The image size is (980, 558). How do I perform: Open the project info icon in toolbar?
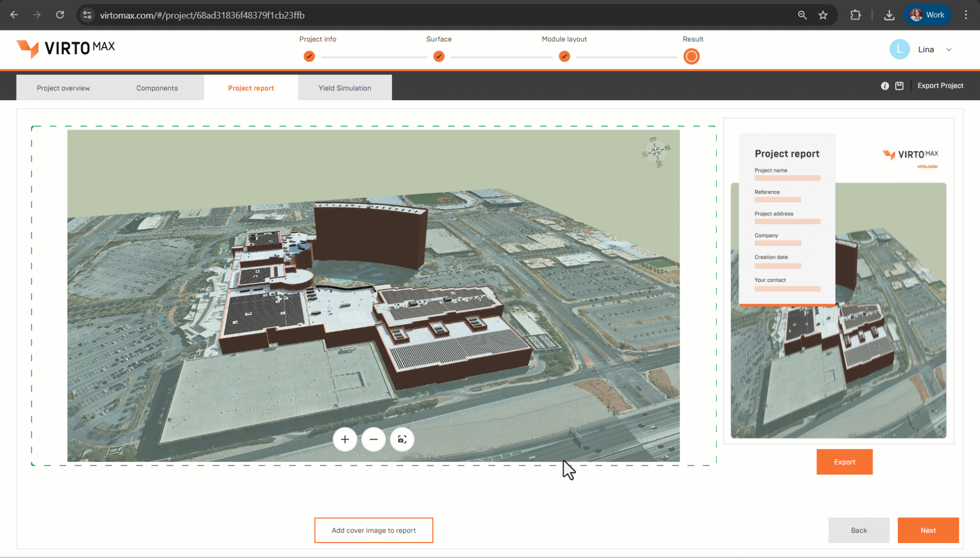point(884,86)
